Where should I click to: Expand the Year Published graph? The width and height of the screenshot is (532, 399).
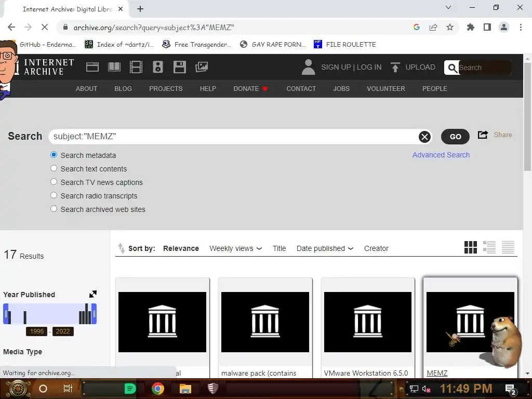point(93,294)
